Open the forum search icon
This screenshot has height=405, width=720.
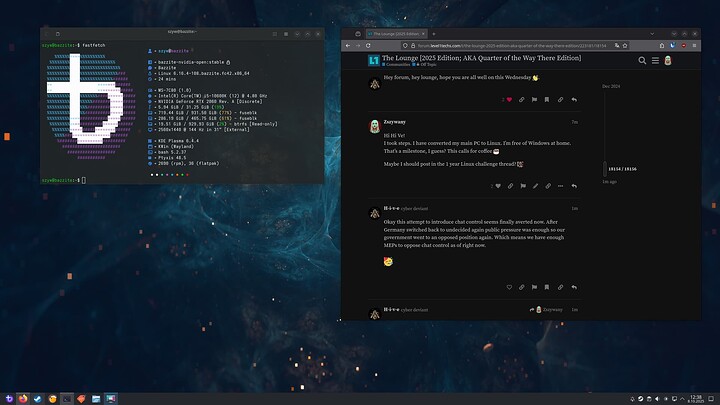click(644, 61)
